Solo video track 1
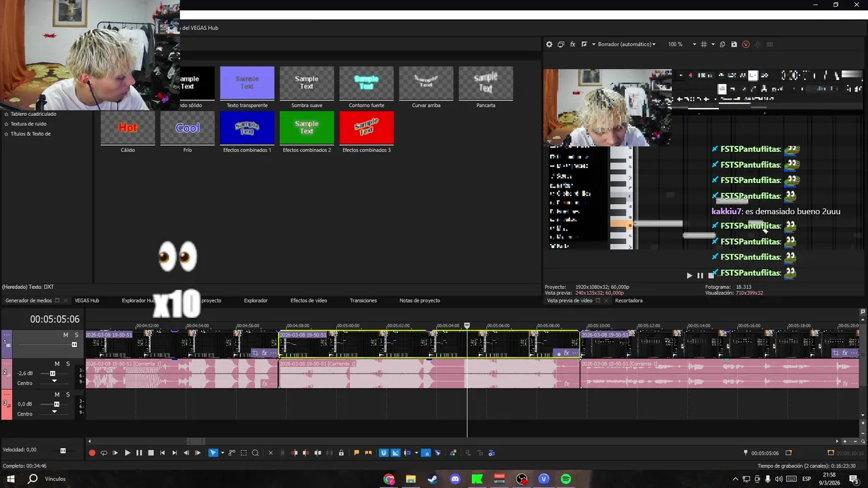The width and height of the screenshot is (868, 488). (76, 335)
